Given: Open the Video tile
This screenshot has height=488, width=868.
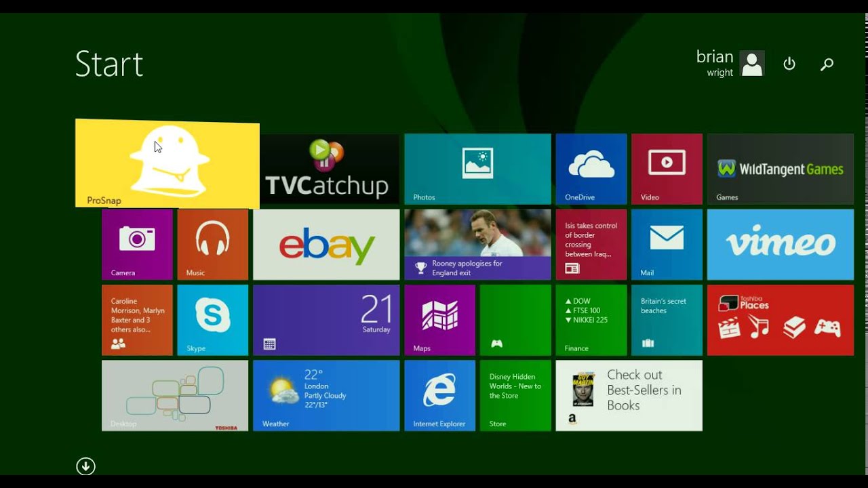Looking at the screenshot, I should 667,169.
